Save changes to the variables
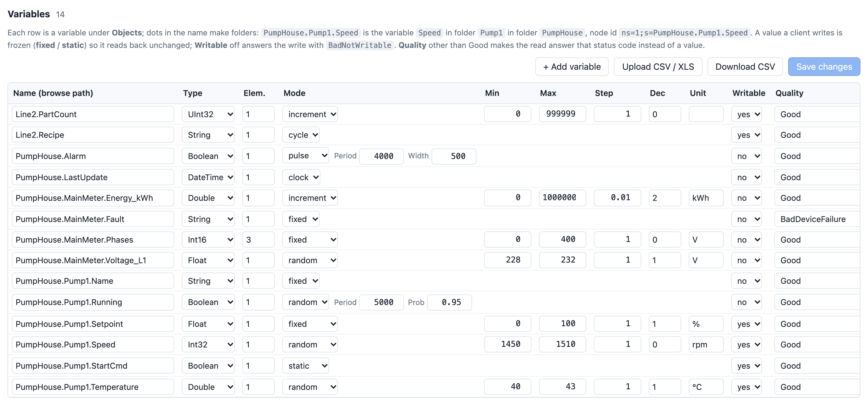 pos(824,67)
